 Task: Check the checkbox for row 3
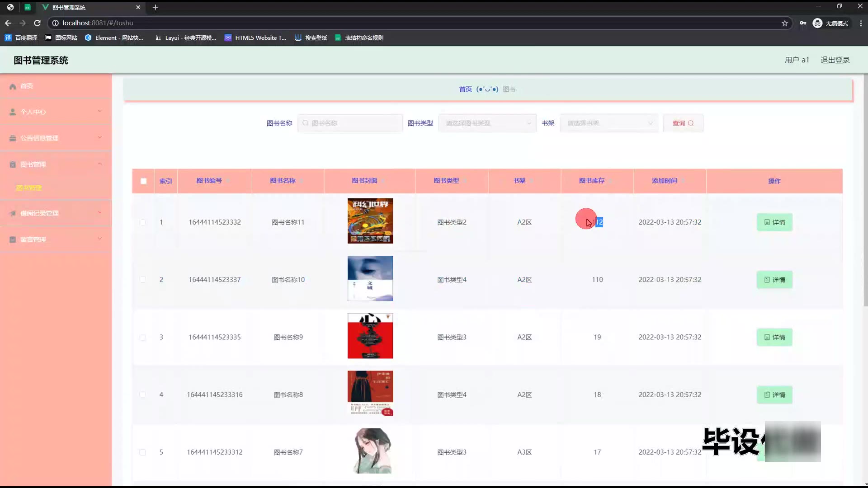pos(143,338)
